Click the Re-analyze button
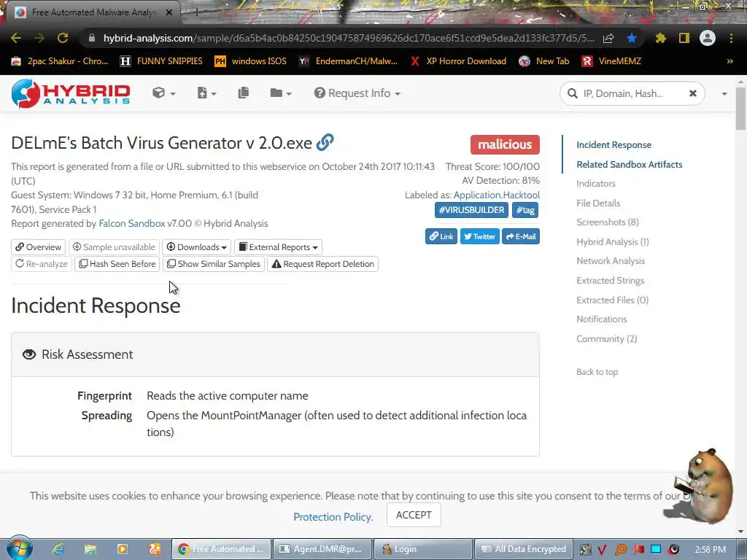The image size is (747, 560). (42, 263)
